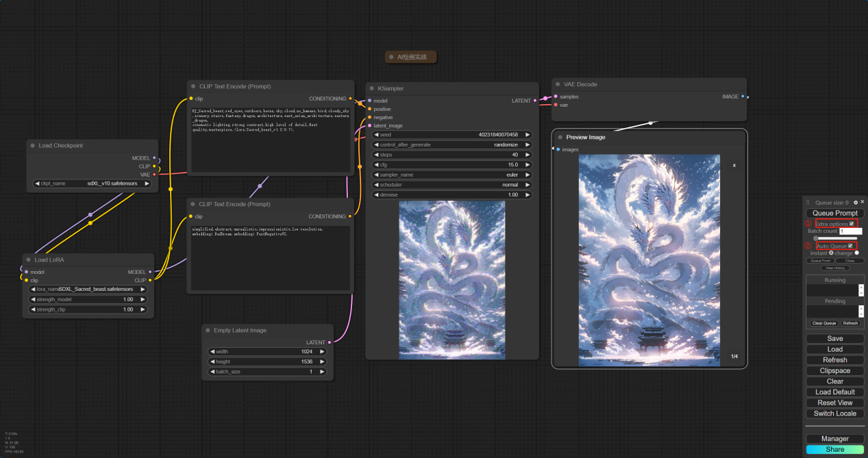Screen dimensions: 868x458
Task: Increase width with the right arrow
Action: click(322, 351)
